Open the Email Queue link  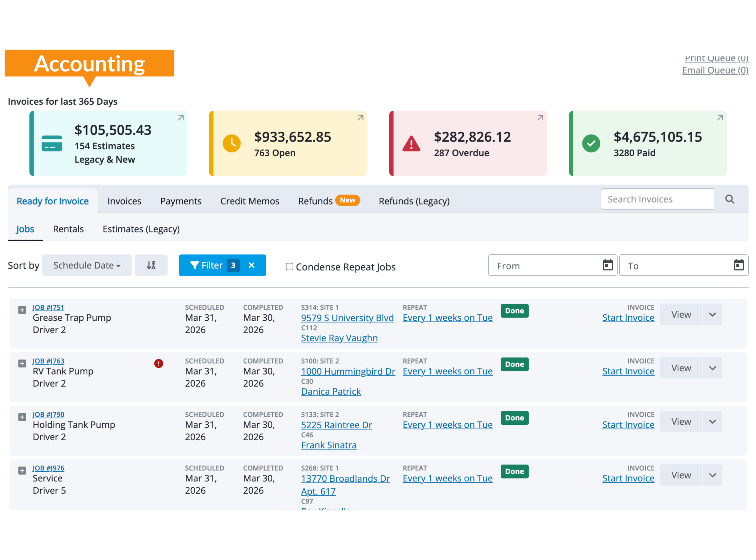click(x=715, y=70)
